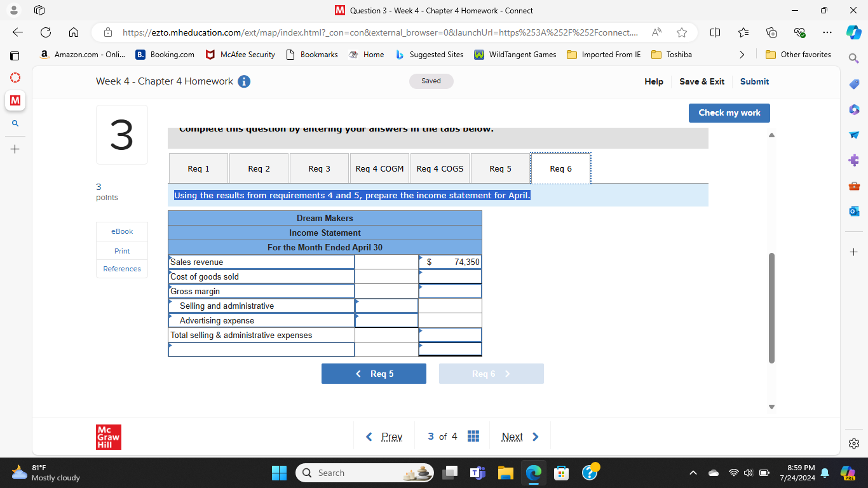The height and width of the screenshot is (488, 868).
Task: Click the McGraw Hill logo
Action: (x=109, y=437)
